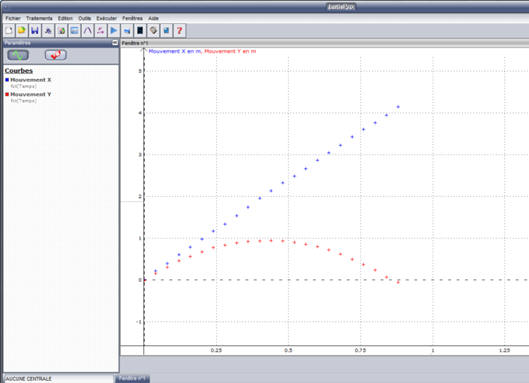Image resolution: width=529 pixels, height=383 pixels.
Task: Toggle the green sine wave curves button
Action: [x=18, y=55]
